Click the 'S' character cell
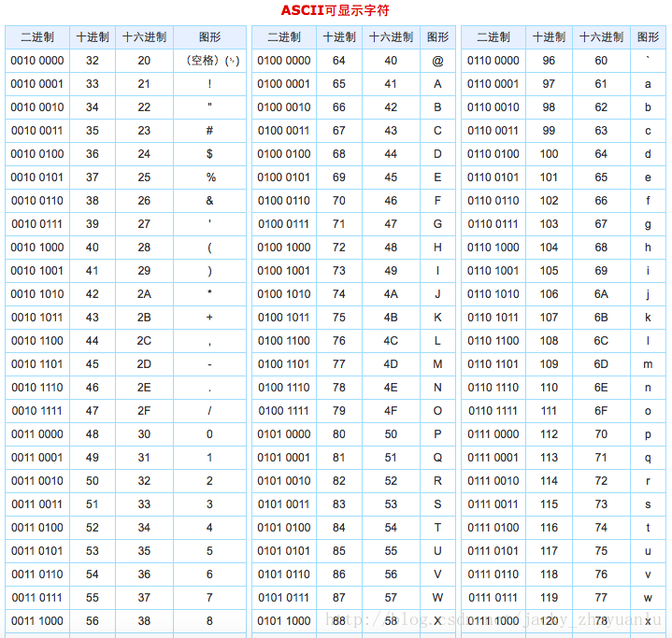The height and width of the screenshot is (638, 672). (x=437, y=503)
